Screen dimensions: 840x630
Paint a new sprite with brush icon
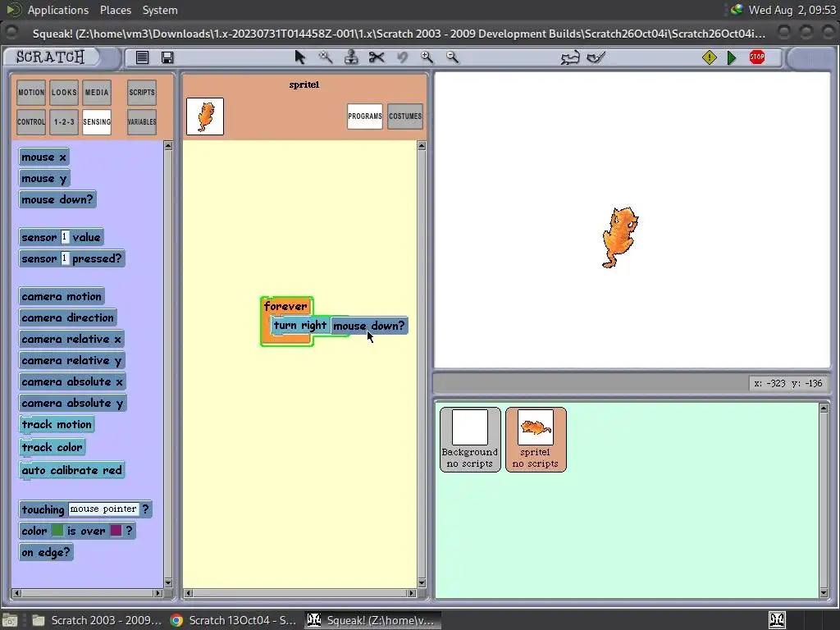point(596,57)
